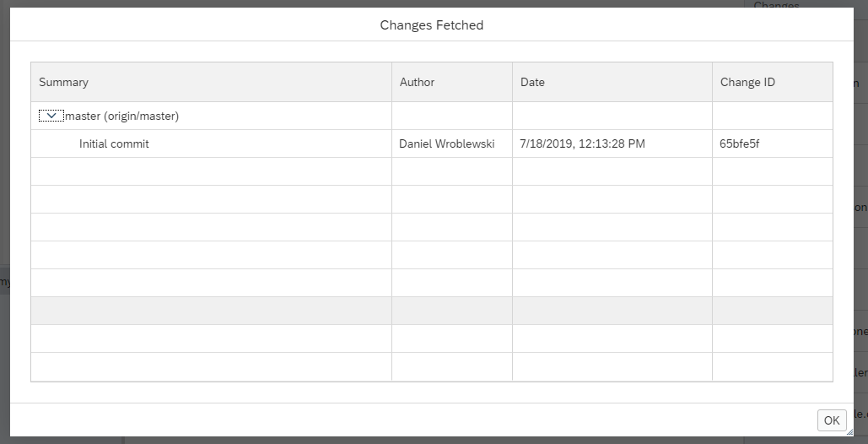The image size is (868, 444).
Task: Click the Date column header
Action: (612, 82)
